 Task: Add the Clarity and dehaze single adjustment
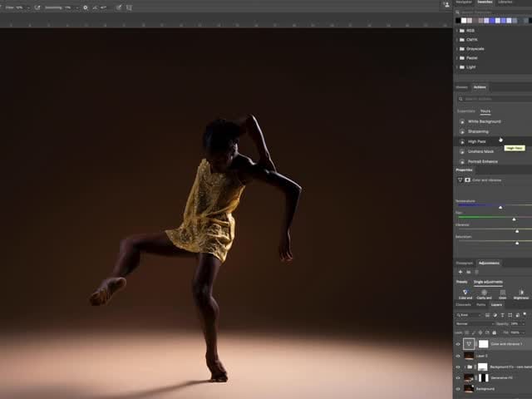484,293
